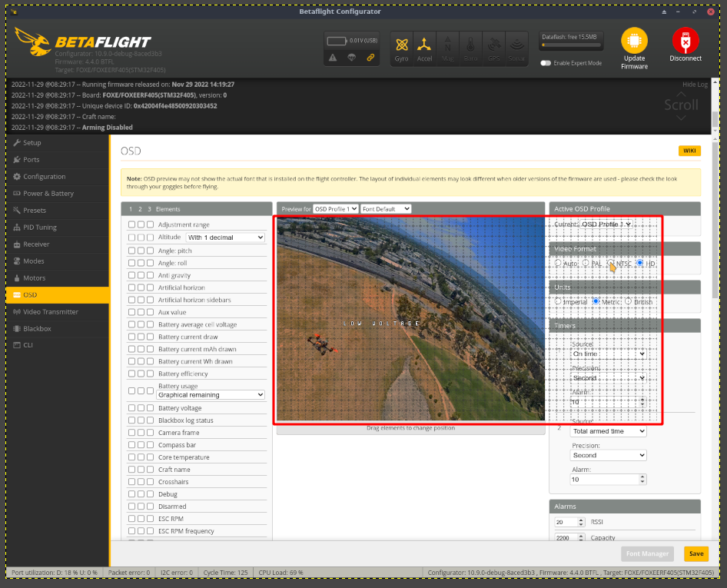Change the Altitude decimal dropdown

224,237
